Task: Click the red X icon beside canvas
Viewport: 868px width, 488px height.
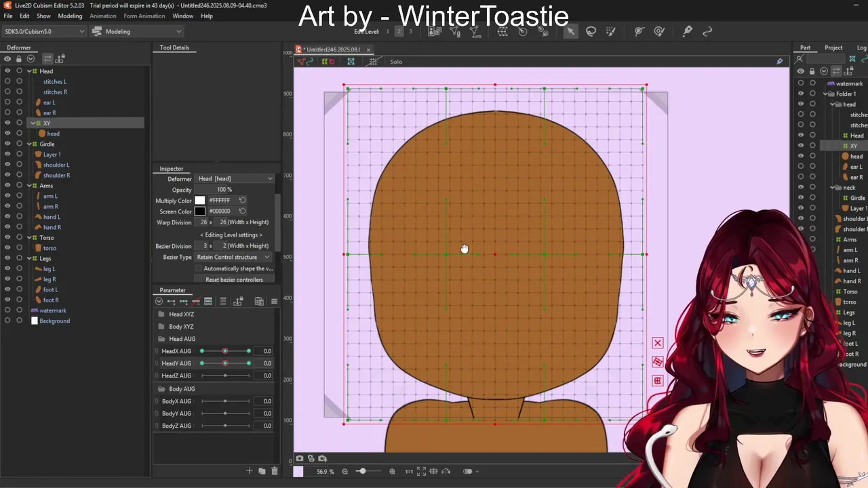Action: pyautogui.click(x=657, y=343)
